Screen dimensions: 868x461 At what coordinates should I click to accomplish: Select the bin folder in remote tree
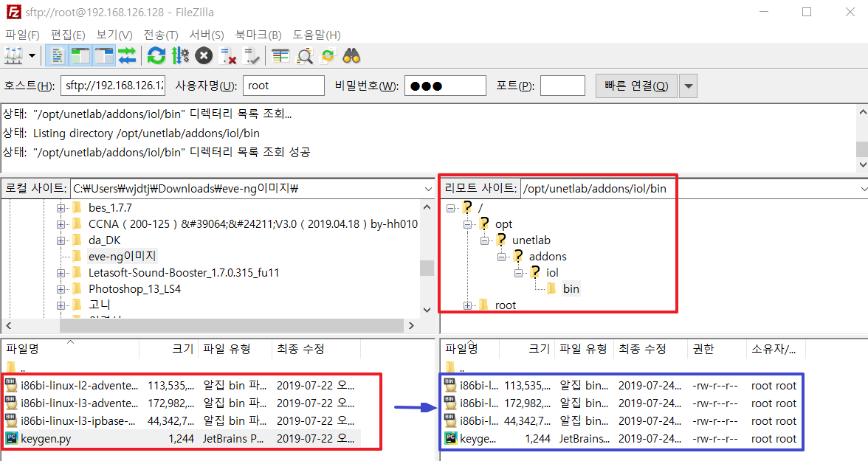tap(571, 289)
